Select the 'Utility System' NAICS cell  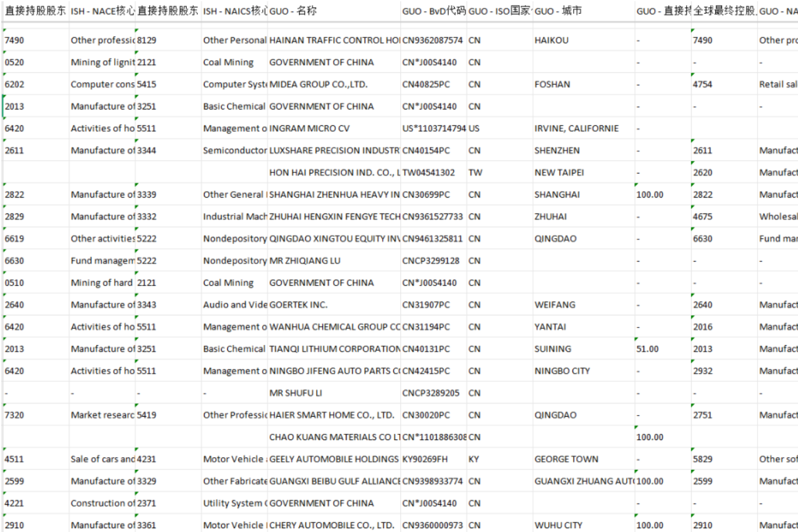pyautogui.click(x=234, y=503)
